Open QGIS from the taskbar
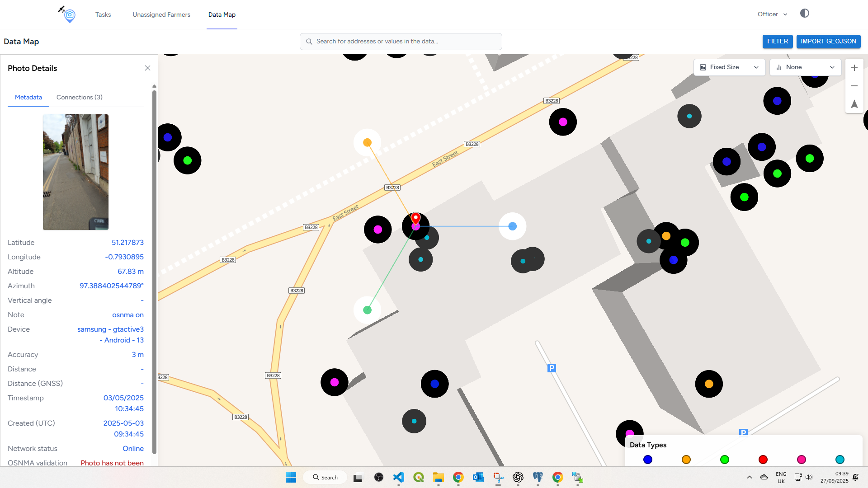This screenshot has height=488, width=868. pos(418,477)
